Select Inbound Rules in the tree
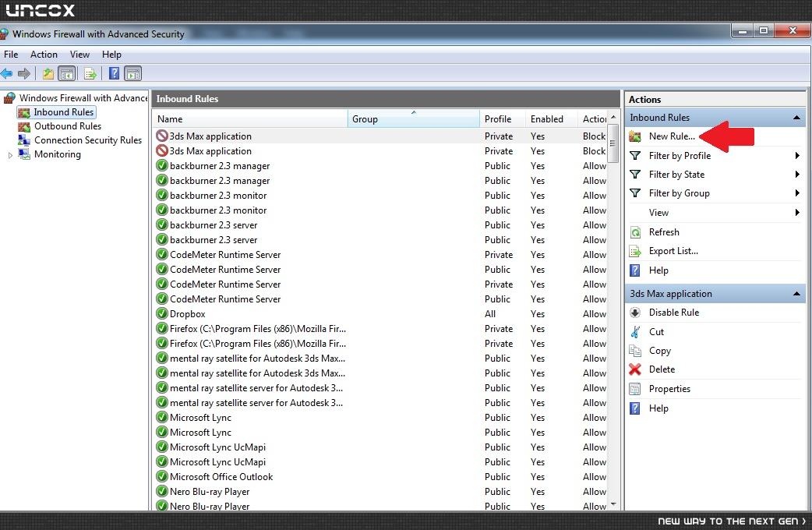This screenshot has width=812, height=530. pyautogui.click(x=64, y=112)
